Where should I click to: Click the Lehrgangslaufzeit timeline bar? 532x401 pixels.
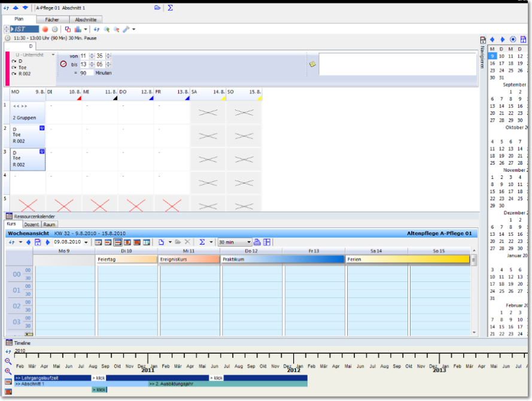tap(53, 378)
